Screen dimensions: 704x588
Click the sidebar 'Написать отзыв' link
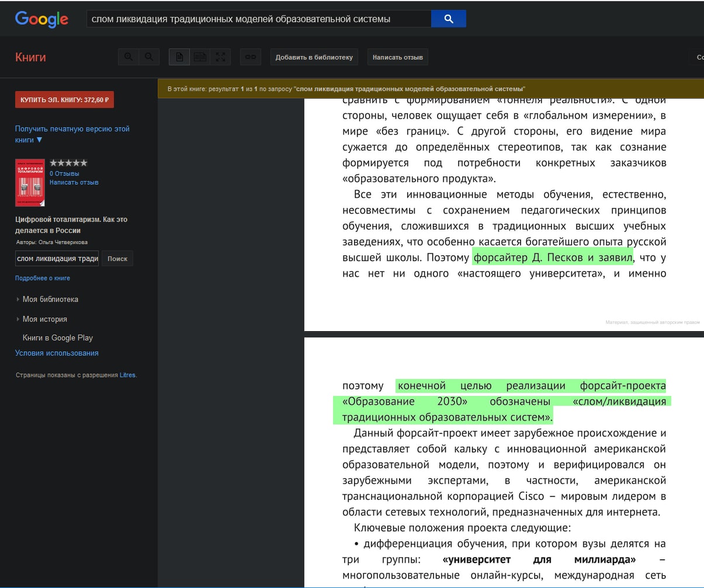(x=74, y=182)
